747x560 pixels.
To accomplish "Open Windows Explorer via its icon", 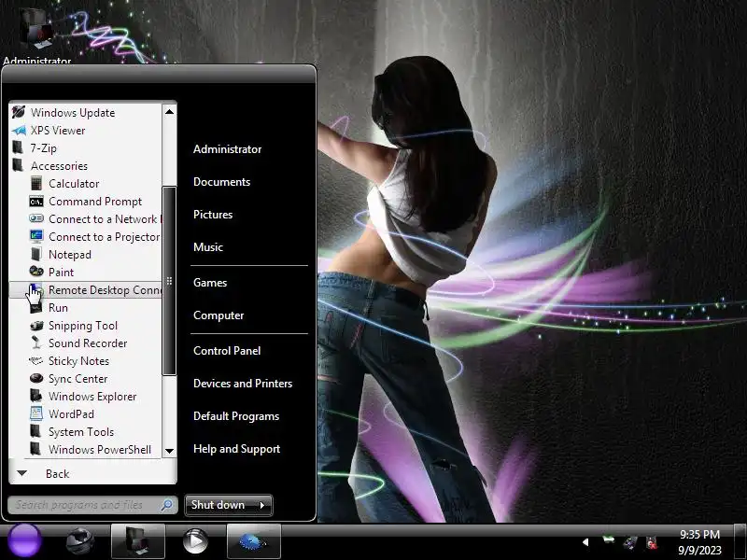I will (36, 396).
